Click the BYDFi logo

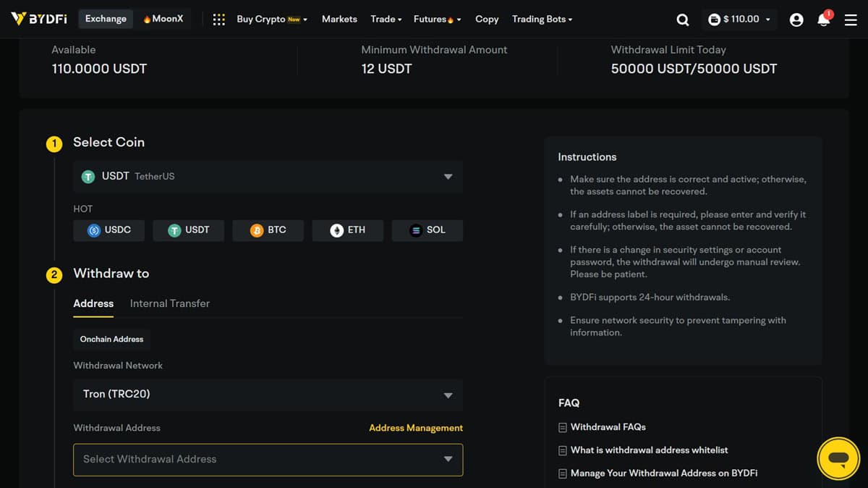point(39,19)
